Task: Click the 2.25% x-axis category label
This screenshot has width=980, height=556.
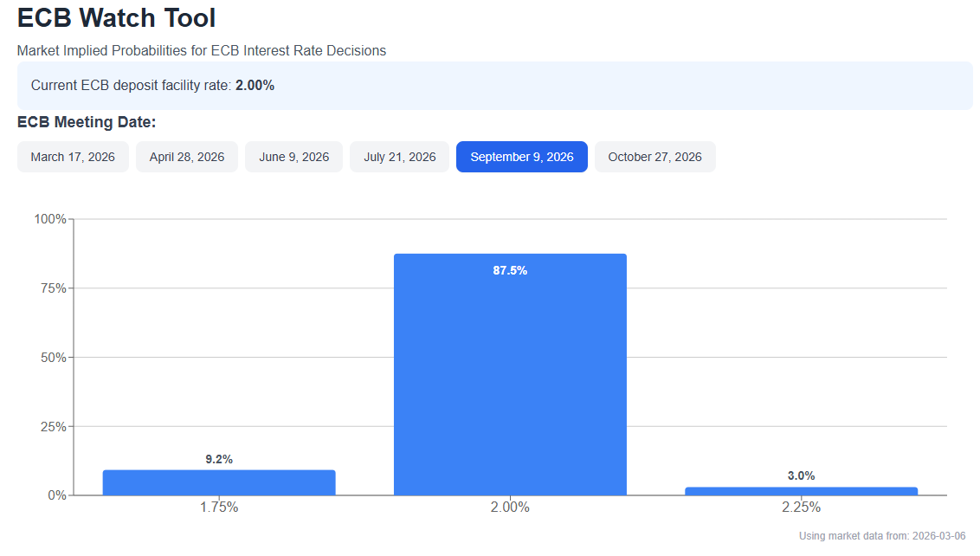Action: point(801,508)
